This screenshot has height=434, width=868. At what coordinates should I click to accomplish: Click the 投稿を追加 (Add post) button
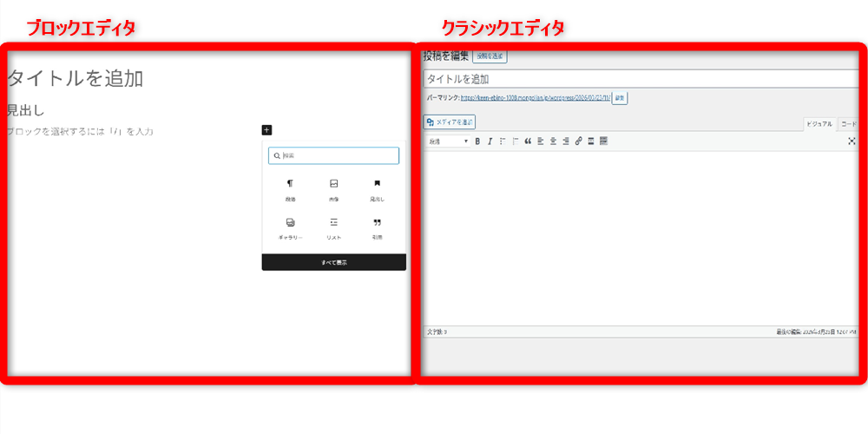coord(490,56)
